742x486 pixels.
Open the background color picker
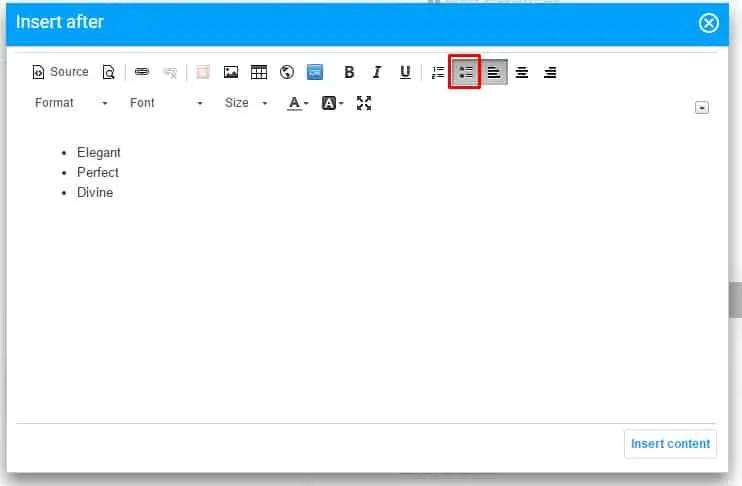[332, 103]
